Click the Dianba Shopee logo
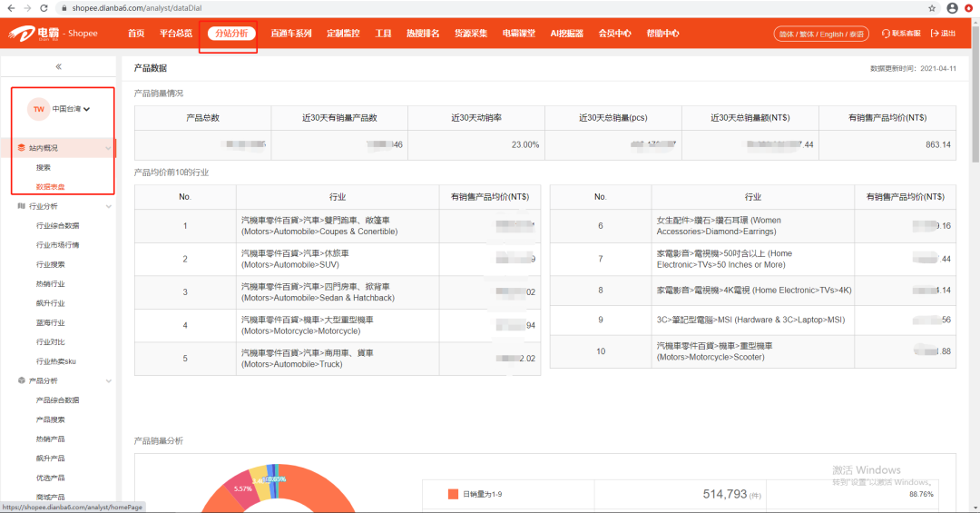Screen dimensions: 980x513 (53, 34)
